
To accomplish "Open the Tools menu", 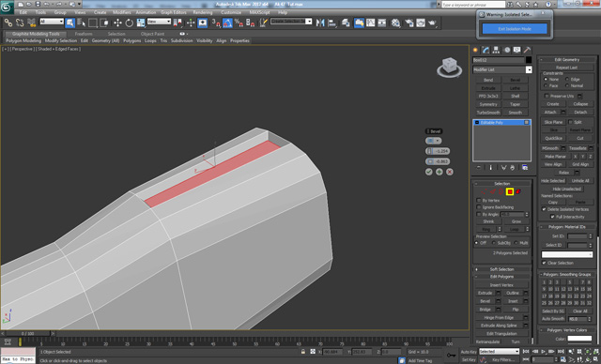I will (x=40, y=12).
